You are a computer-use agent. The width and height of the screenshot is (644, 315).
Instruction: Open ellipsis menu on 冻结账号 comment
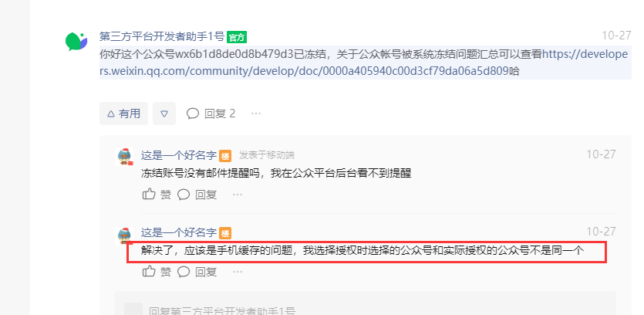238,194
